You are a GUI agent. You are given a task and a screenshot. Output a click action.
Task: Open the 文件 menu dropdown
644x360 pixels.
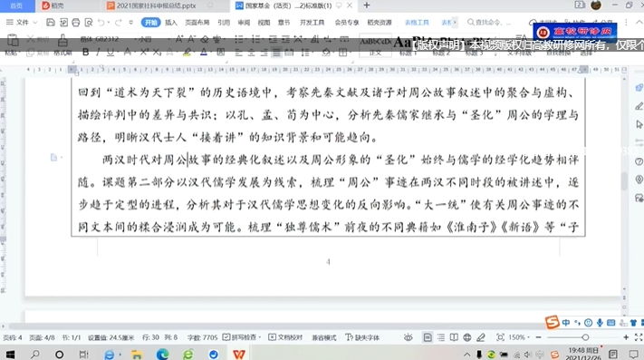point(22,22)
